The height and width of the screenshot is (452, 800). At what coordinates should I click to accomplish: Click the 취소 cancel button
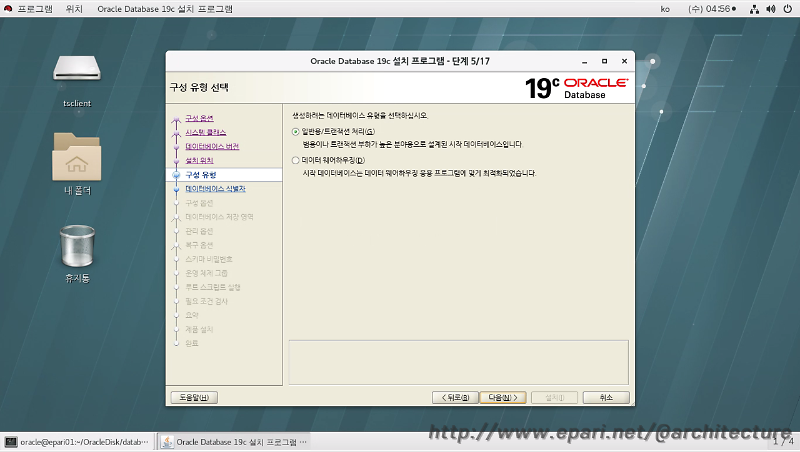pyautogui.click(x=606, y=397)
